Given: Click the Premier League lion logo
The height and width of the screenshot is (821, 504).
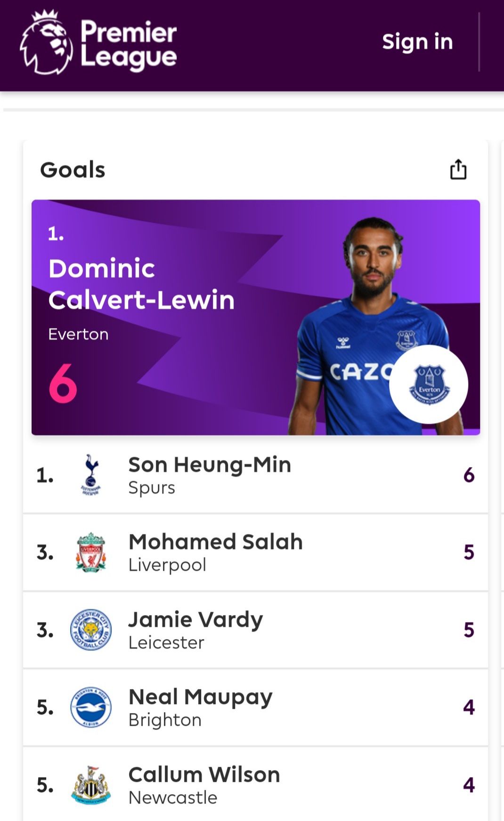Looking at the screenshot, I should click(x=46, y=43).
